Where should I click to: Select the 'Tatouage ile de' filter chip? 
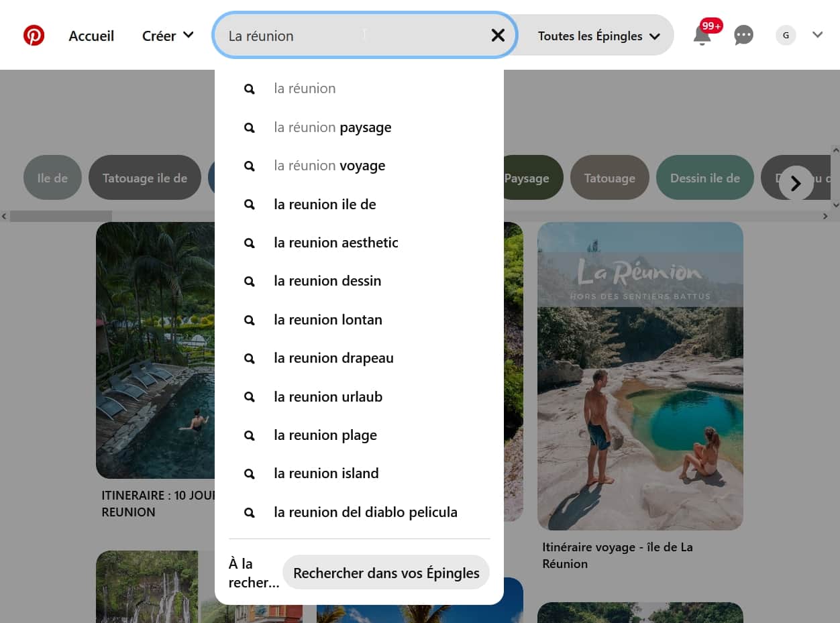144,178
